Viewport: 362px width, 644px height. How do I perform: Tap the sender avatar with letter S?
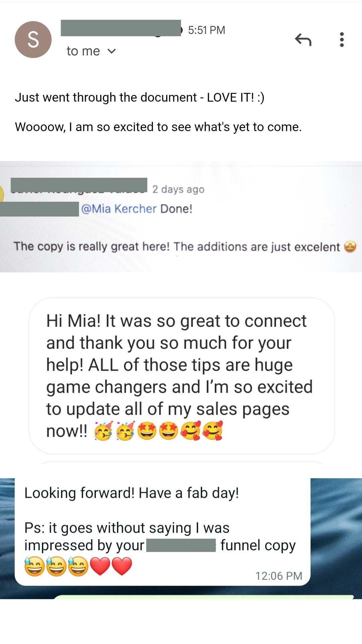(x=33, y=40)
